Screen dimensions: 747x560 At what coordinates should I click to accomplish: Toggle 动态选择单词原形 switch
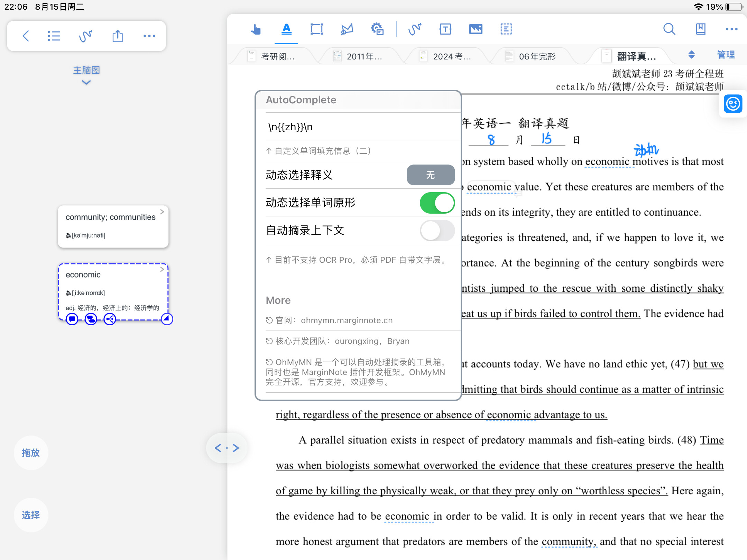coord(437,203)
